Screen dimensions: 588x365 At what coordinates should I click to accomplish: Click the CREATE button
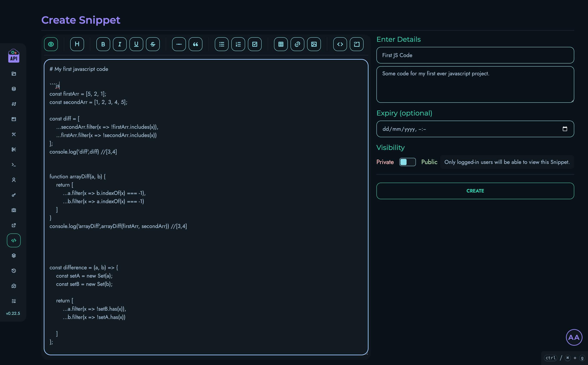pos(475,191)
